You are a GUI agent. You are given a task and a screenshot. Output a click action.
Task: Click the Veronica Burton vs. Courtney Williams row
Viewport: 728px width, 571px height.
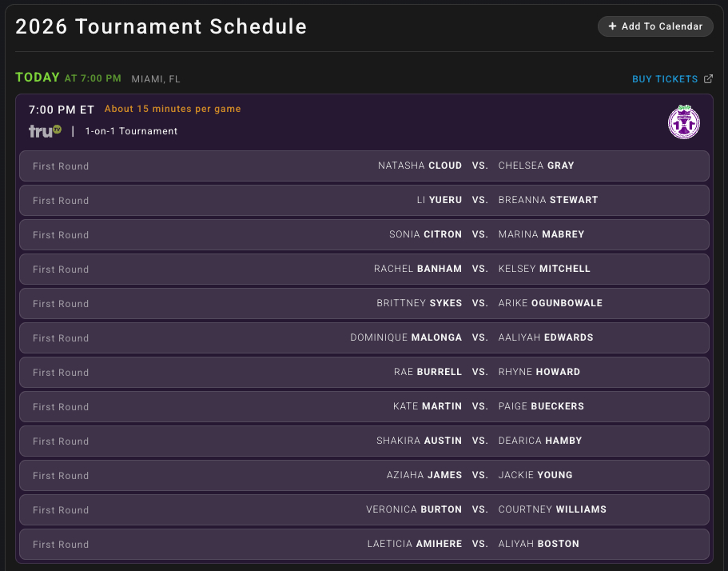[x=364, y=510]
